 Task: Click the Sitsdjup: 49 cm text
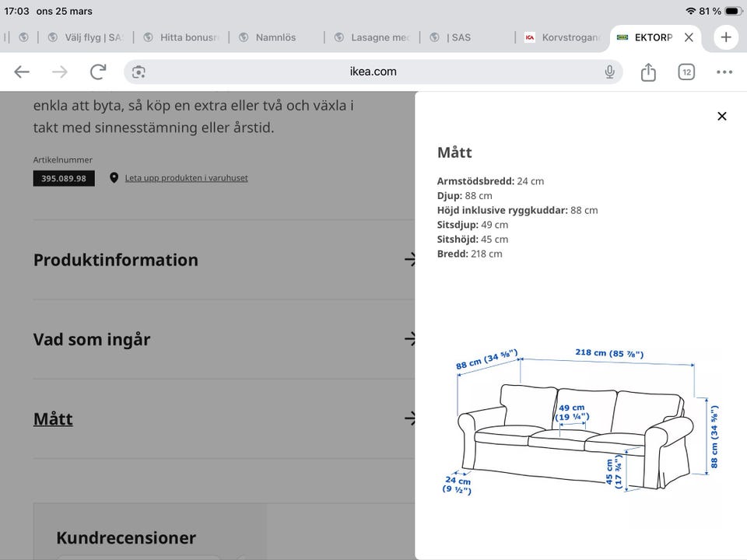472,225
